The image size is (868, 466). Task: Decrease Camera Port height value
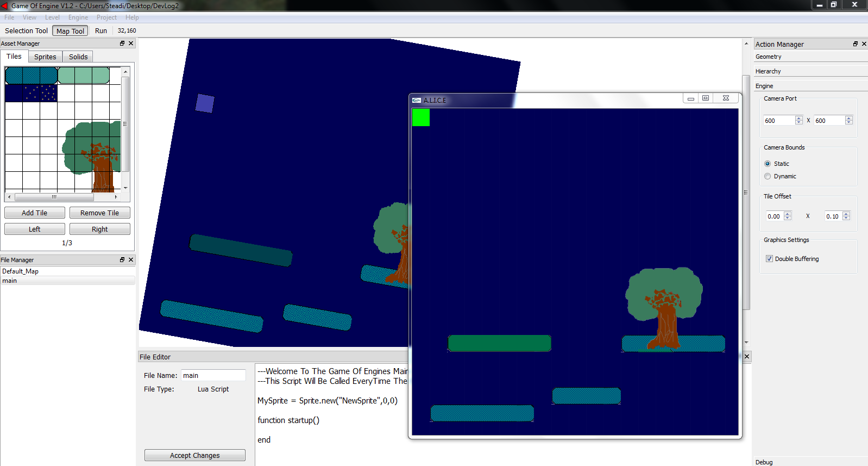tap(849, 123)
